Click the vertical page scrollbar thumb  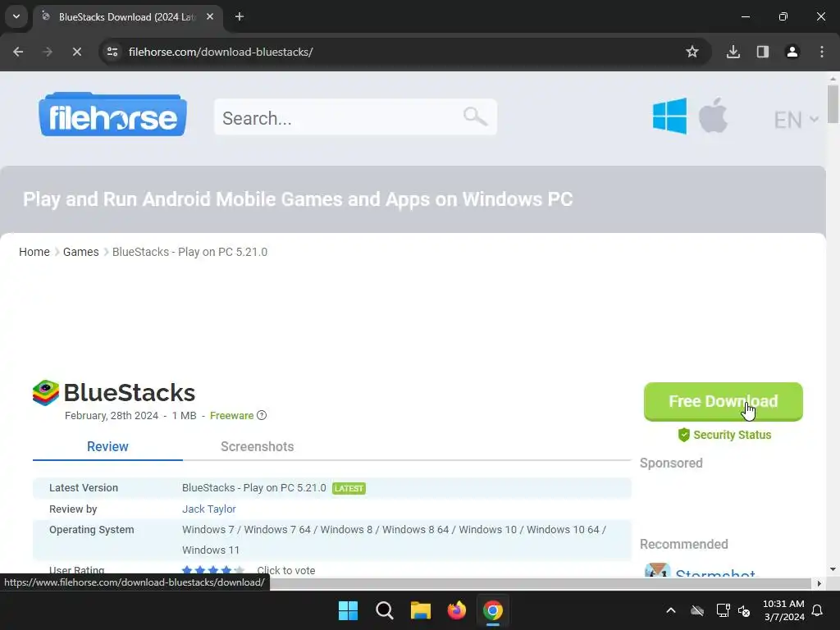pyautogui.click(x=833, y=104)
